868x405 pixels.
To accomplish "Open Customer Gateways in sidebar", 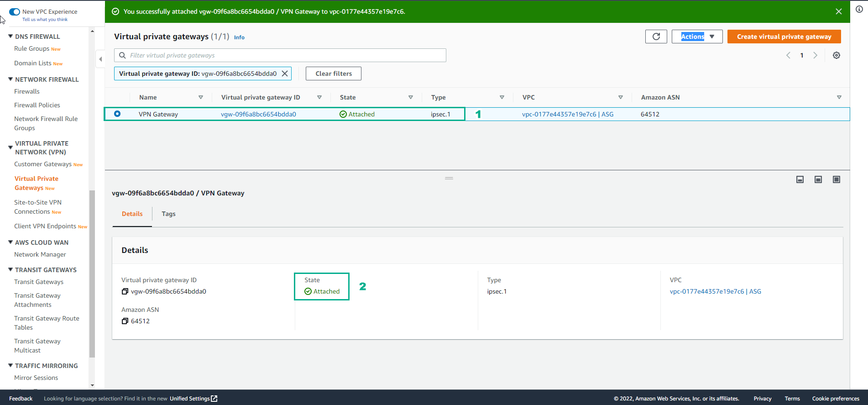I will (x=43, y=164).
